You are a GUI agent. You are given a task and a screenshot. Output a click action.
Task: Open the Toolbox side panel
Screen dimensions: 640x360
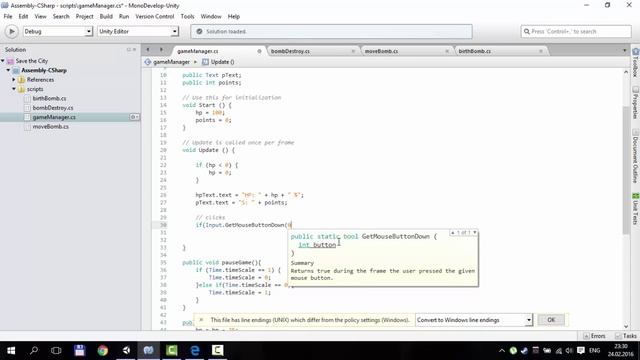pyautogui.click(x=636, y=62)
